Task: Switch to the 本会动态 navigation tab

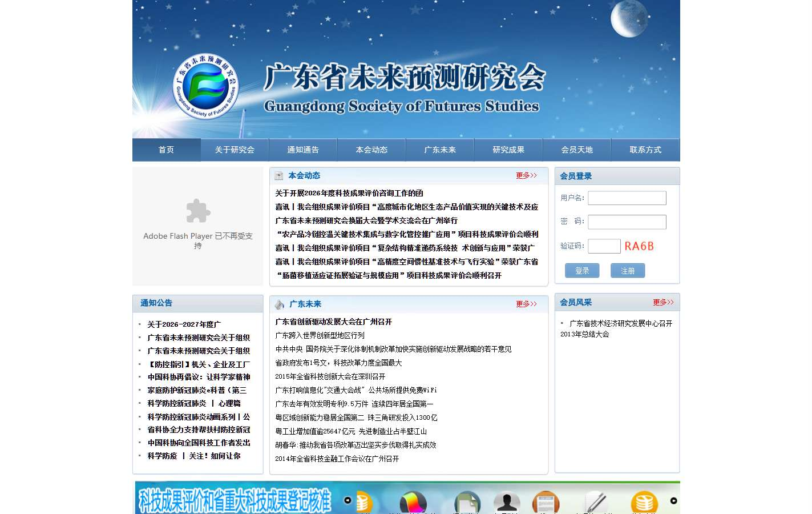Action: [372, 150]
